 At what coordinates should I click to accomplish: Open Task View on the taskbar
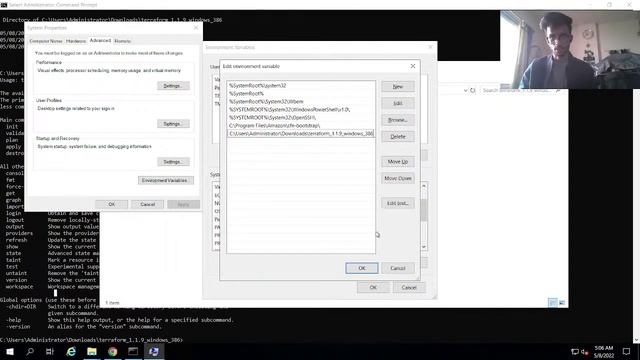(x=50, y=351)
